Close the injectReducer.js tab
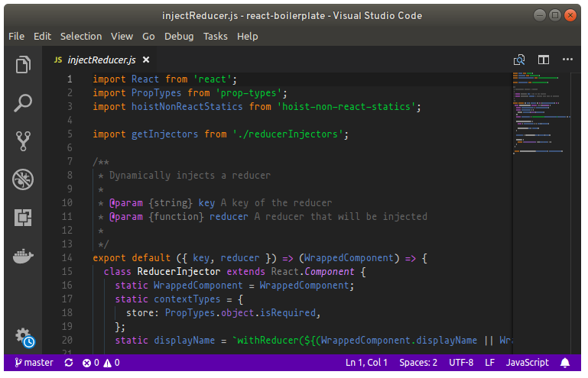Viewport: 588px width, 378px height. click(x=146, y=60)
